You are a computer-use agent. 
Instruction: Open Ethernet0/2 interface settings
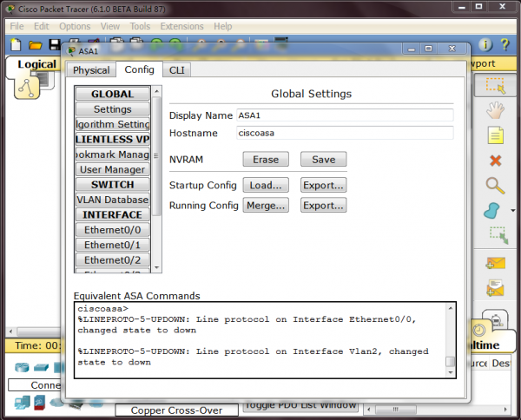112,260
